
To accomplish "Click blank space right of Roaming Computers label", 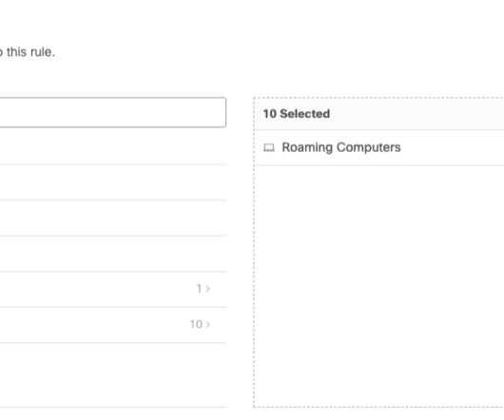I will [453, 147].
